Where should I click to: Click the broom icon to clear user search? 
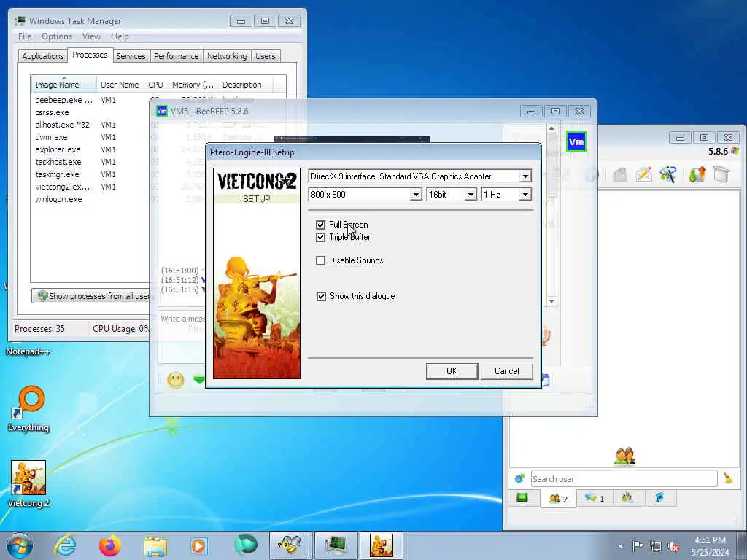728,478
